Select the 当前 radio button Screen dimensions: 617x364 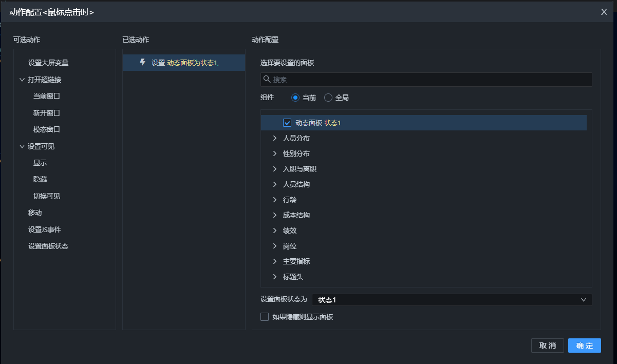pos(295,98)
